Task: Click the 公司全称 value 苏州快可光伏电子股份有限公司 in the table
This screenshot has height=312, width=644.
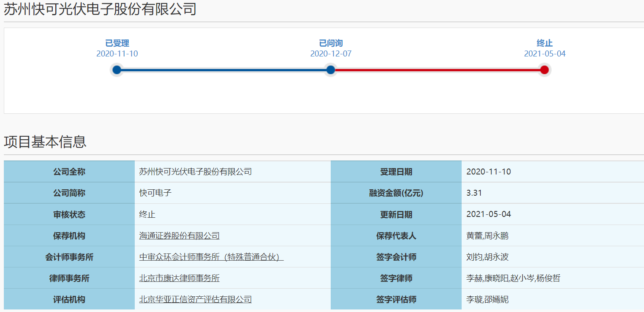Action: click(196, 171)
